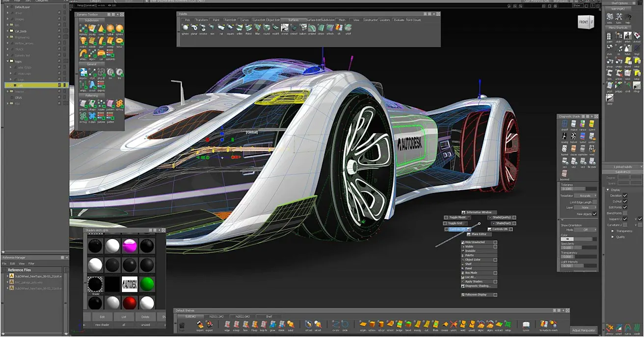Select the extract tool on the shelf
Image resolution: width=644 pixels, height=337 pixels.
point(498,324)
